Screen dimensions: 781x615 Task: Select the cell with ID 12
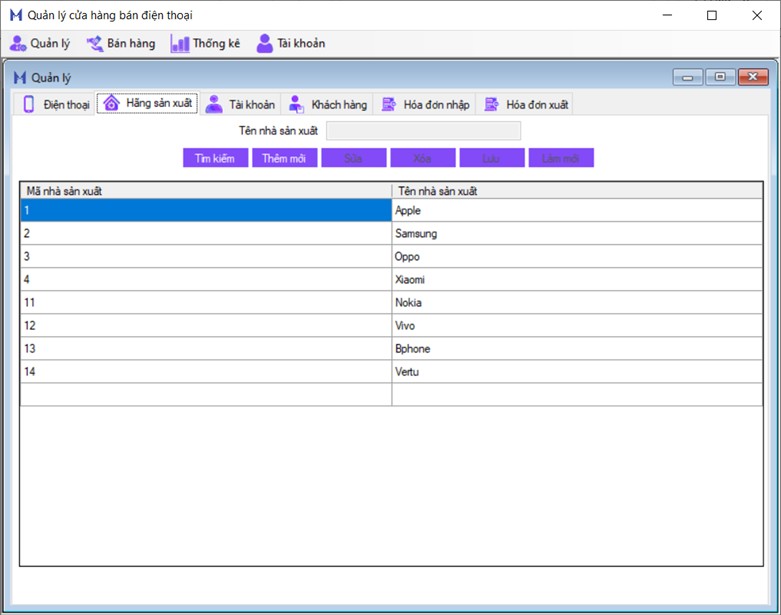click(x=206, y=325)
